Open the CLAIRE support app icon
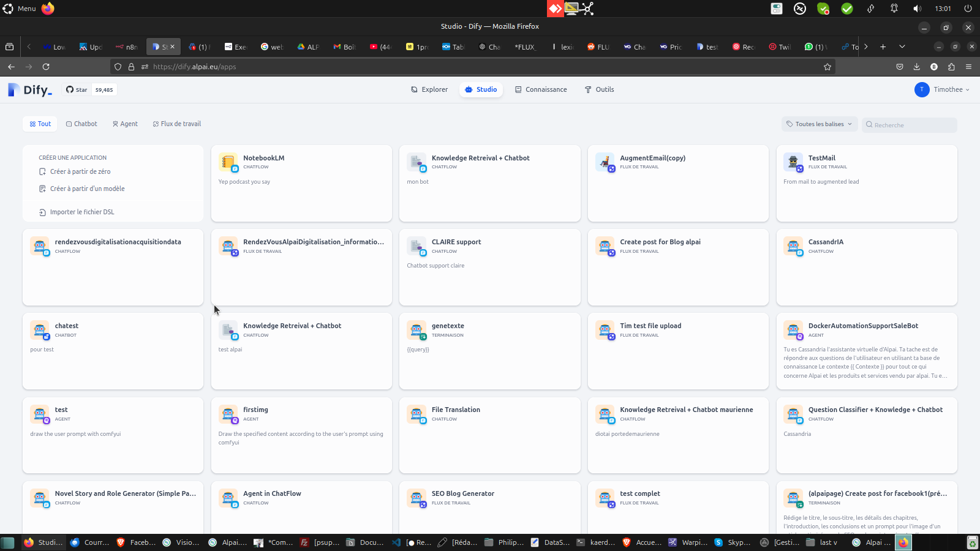The width and height of the screenshot is (980, 551). (x=417, y=246)
